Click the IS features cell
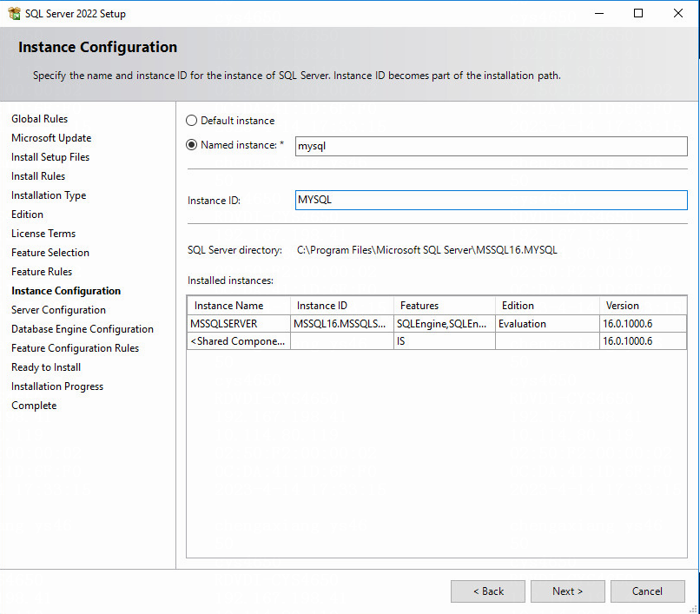 (x=445, y=341)
